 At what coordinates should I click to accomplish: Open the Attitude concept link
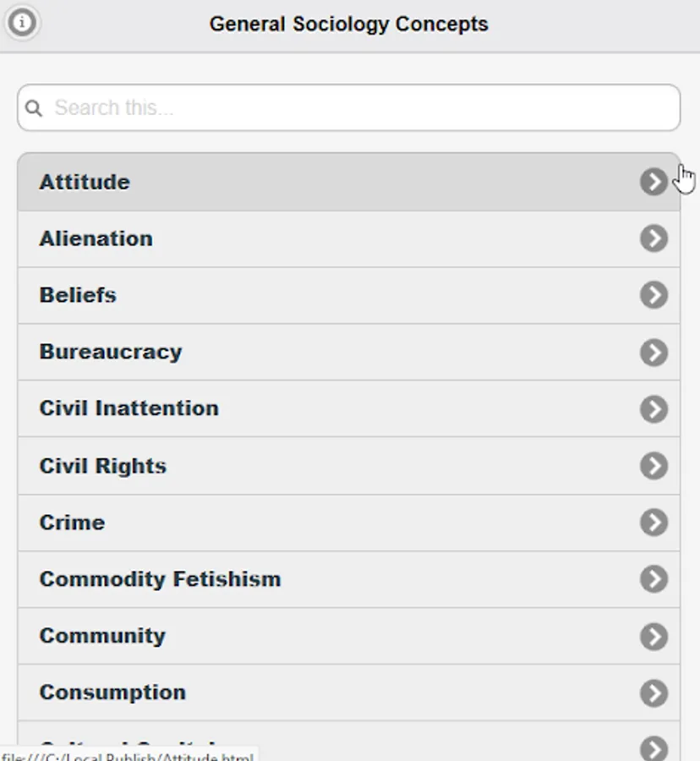coord(85,182)
